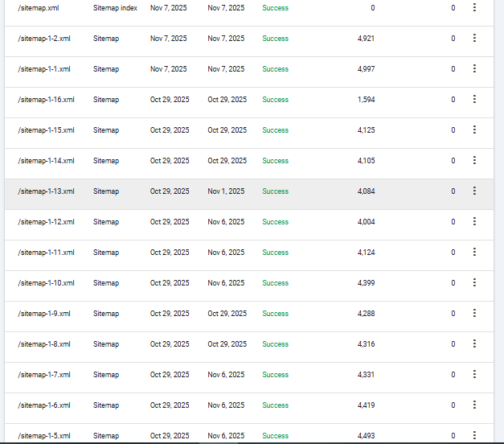Click Sitemap index type label

tap(115, 8)
